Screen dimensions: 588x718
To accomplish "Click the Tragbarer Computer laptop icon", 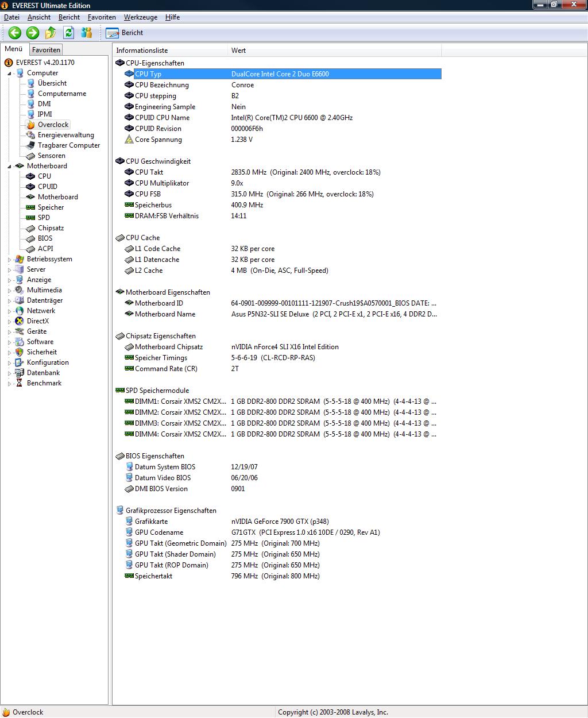I will pos(30,145).
